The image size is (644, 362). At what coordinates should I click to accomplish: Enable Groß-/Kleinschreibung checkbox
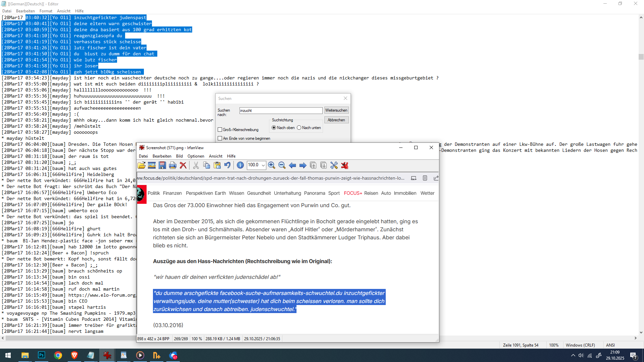coord(220,130)
